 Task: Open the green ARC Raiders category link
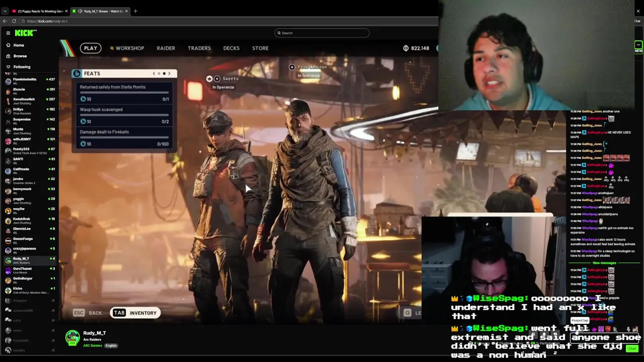pos(93,345)
